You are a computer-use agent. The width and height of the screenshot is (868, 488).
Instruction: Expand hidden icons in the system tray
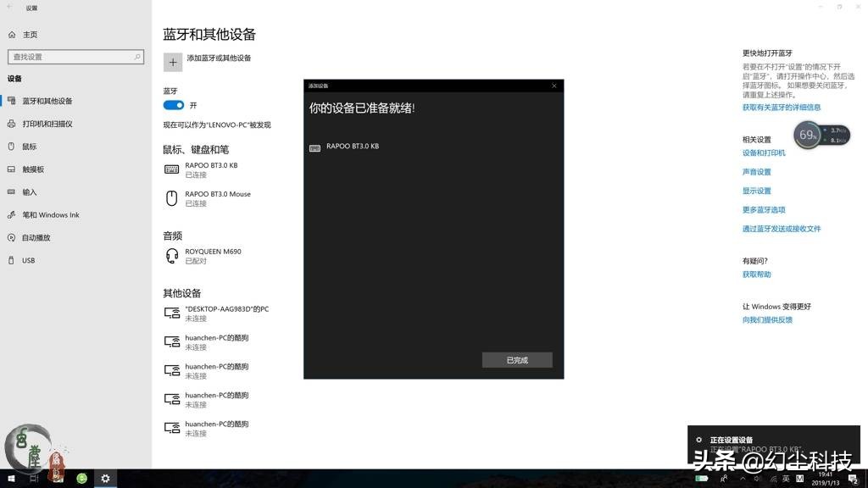point(742,478)
